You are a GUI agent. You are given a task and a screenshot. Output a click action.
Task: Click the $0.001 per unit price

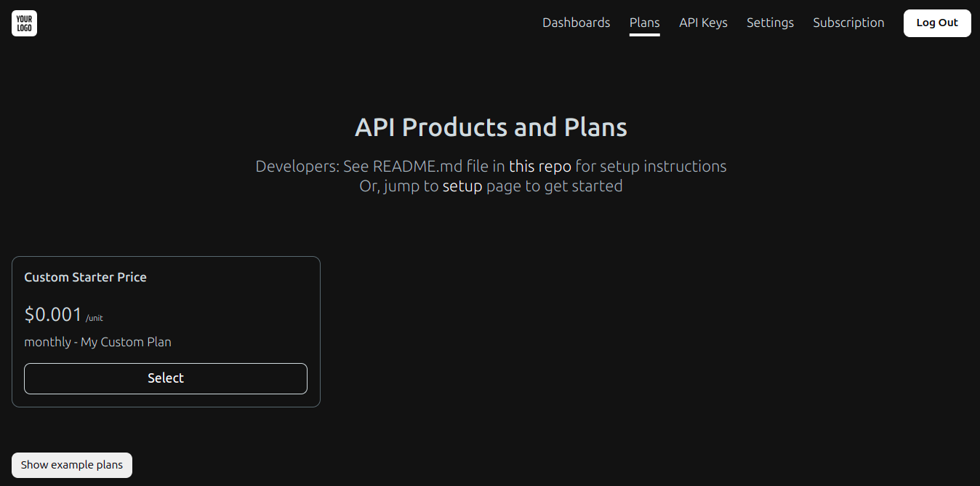click(52, 314)
